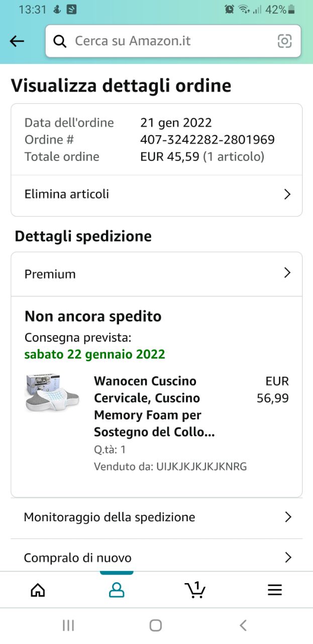Tap the back arrow icon

tap(17, 41)
